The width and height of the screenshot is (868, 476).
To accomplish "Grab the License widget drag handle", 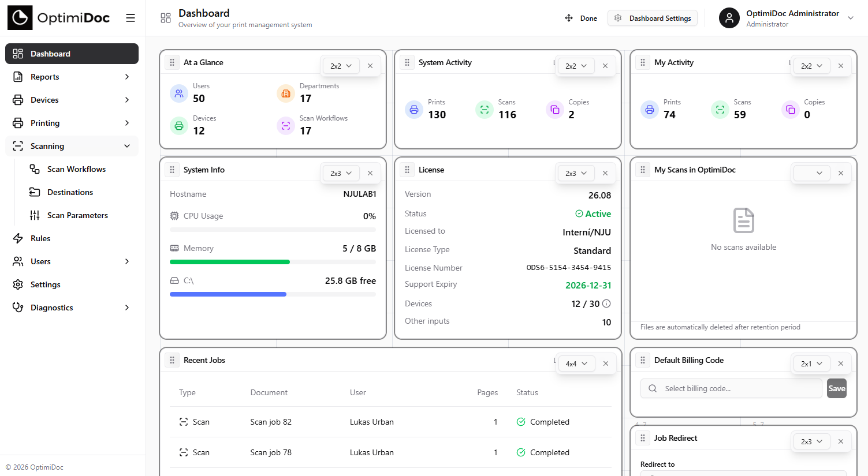I will 407,170.
